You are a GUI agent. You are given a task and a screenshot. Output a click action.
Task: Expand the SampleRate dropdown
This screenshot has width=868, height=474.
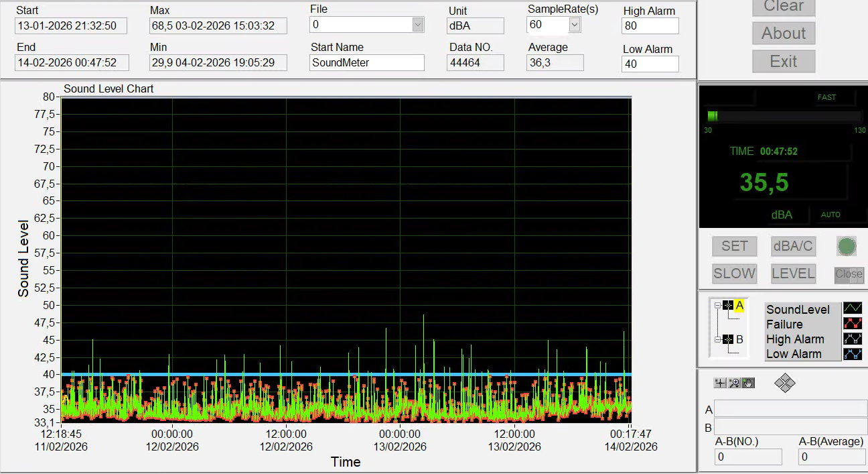tap(574, 25)
